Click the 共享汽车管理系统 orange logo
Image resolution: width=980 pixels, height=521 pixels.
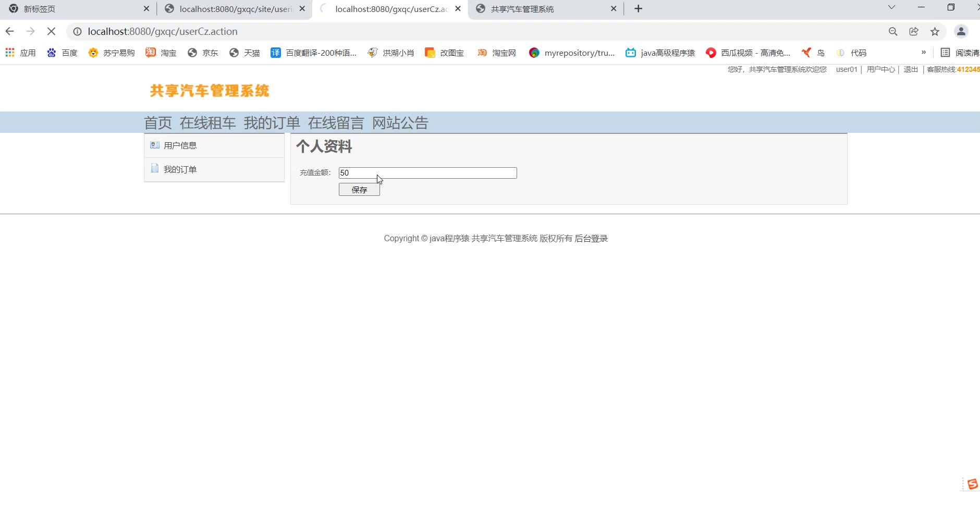(210, 91)
